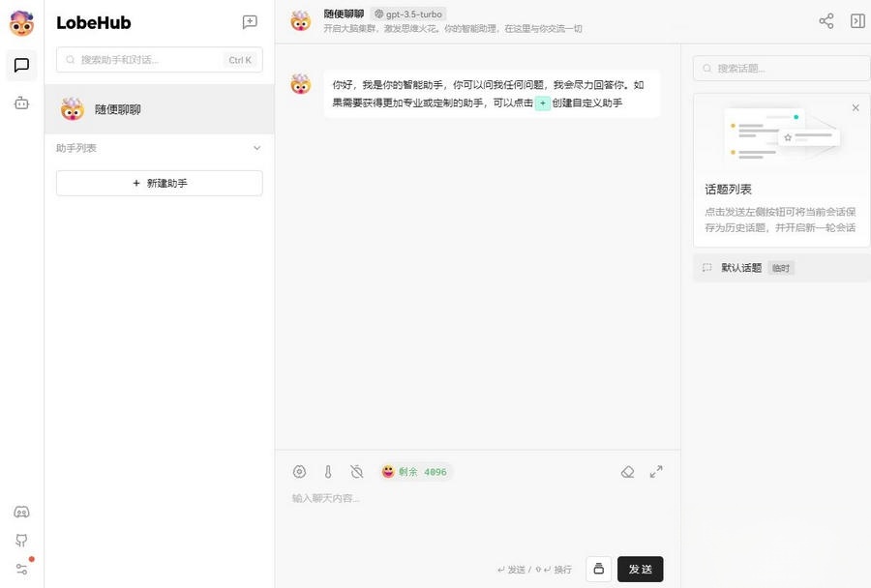Click the share conversation icon
871x588 pixels.
click(x=826, y=21)
